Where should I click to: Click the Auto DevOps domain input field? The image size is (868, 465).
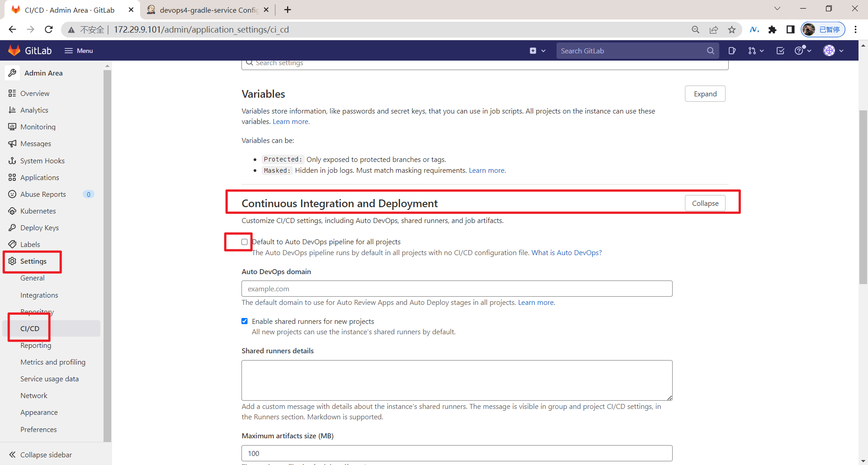[x=457, y=289]
